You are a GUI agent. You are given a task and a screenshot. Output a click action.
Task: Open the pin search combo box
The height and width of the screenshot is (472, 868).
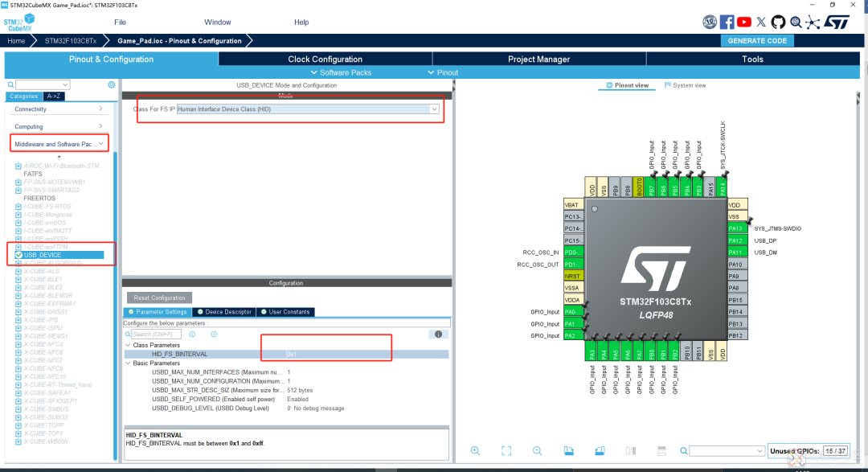point(727,451)
